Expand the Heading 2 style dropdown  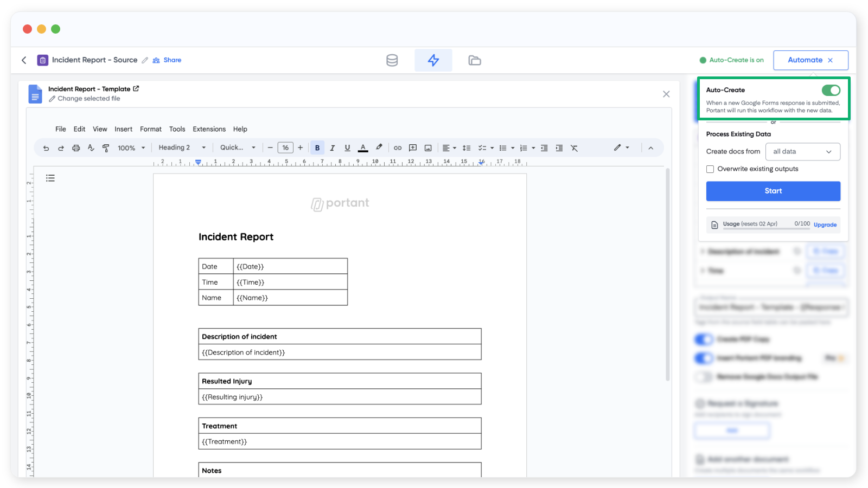pos(182,147)
